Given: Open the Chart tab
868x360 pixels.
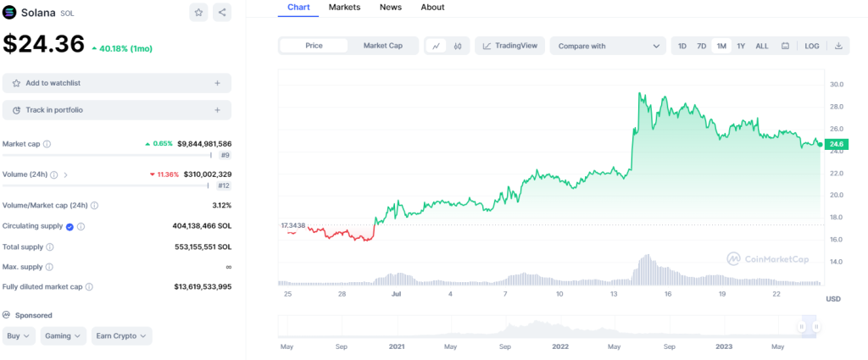Looking at the screenshot, I should tap(298, 7).
